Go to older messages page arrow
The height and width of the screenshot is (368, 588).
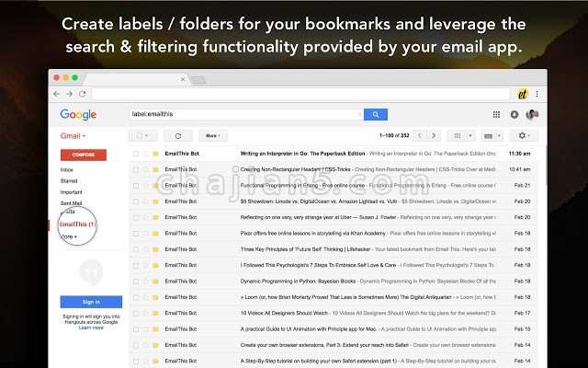434,136
